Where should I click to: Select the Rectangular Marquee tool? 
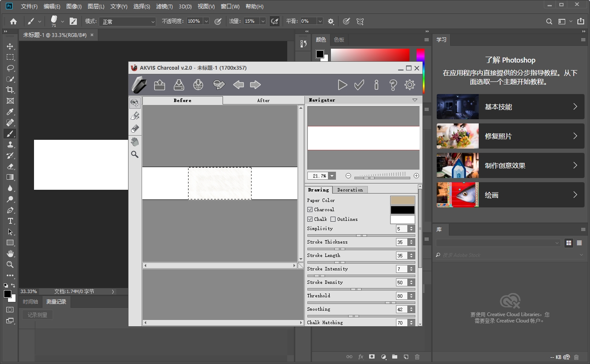10,57
